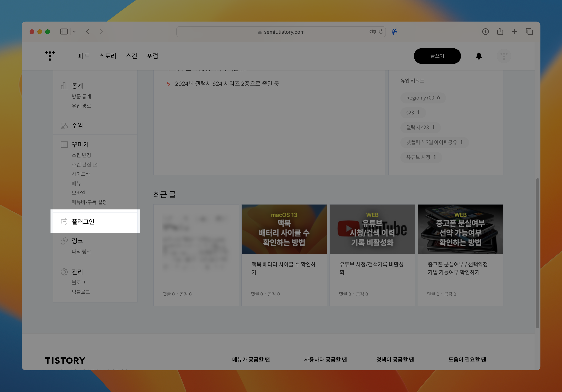Click the Tistory logo icon
The height and width of the screenshot is (392, 562).
[x=50, y=56]
